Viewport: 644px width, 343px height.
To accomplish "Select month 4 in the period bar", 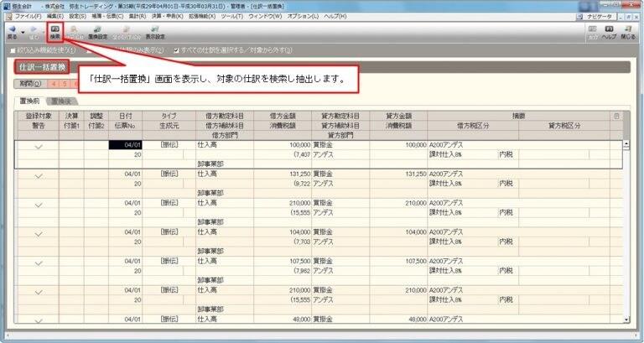I will (54, 84).
